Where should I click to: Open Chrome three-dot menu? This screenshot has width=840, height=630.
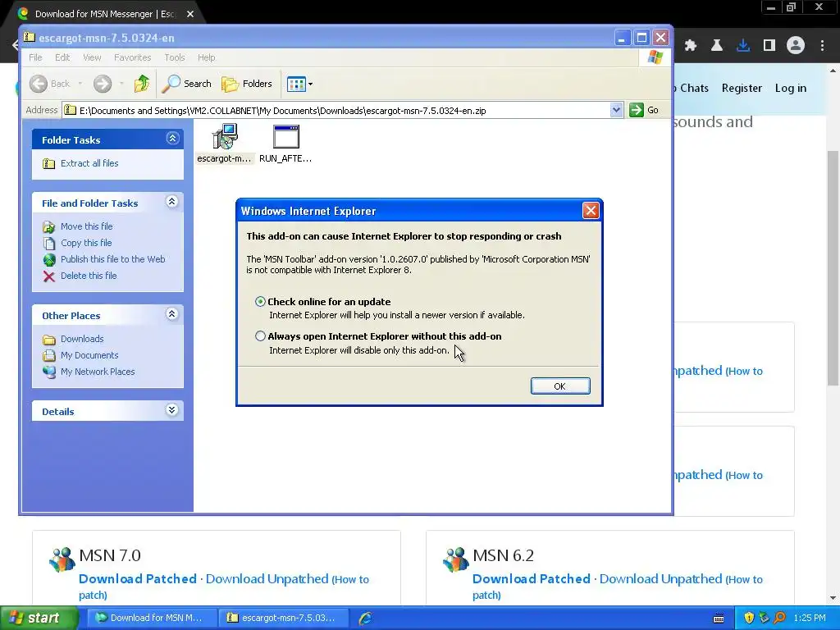pos(822,46)
